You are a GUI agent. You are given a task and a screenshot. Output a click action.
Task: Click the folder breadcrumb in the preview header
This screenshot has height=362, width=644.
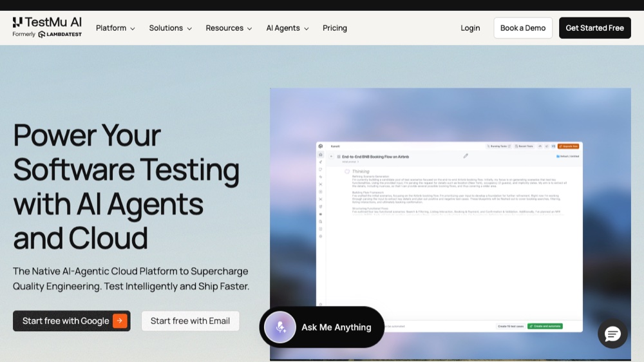click(x=567, y=156)
